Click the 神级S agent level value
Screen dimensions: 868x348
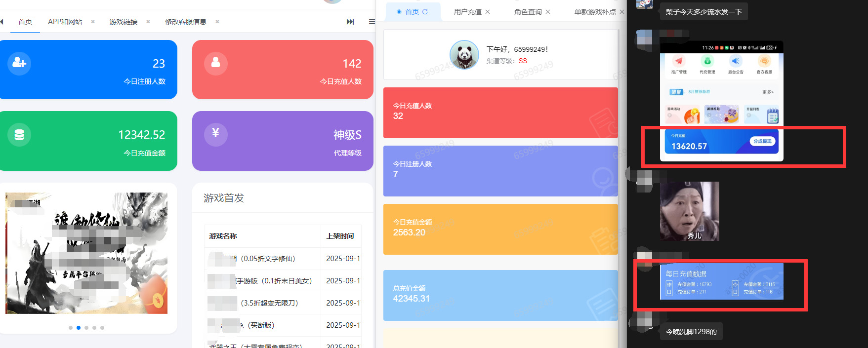pos(347,135)
